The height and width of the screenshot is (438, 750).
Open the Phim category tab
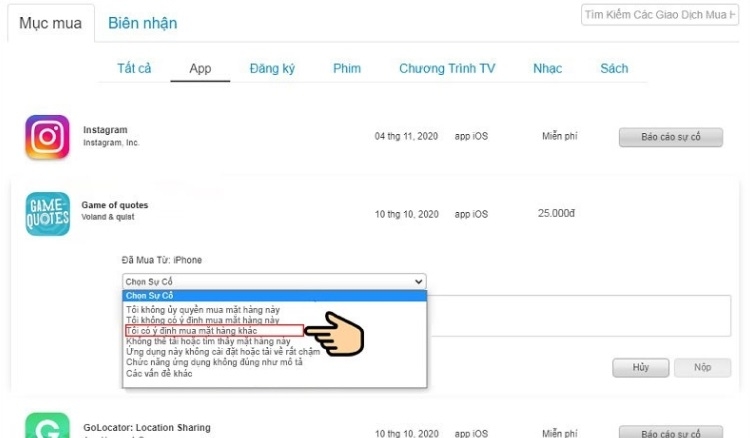[x=347, y=68]
